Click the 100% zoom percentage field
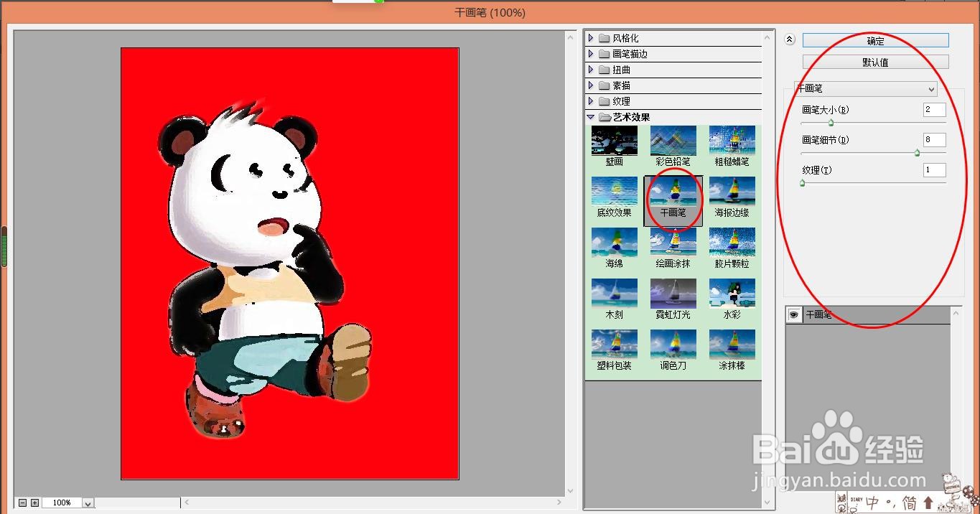Viewport: 980px width, 514px height. tap(62, 503)
